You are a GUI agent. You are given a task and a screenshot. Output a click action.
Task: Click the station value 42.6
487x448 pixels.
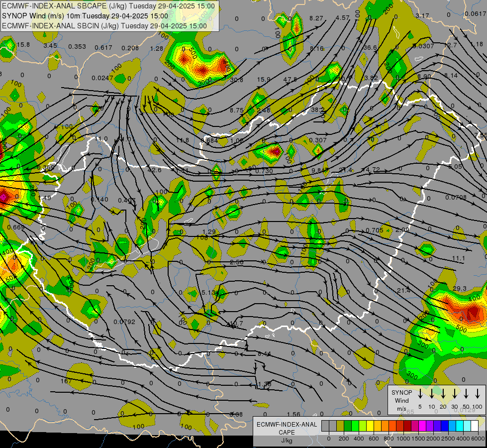pyautogui.click(x=154, y=170)
